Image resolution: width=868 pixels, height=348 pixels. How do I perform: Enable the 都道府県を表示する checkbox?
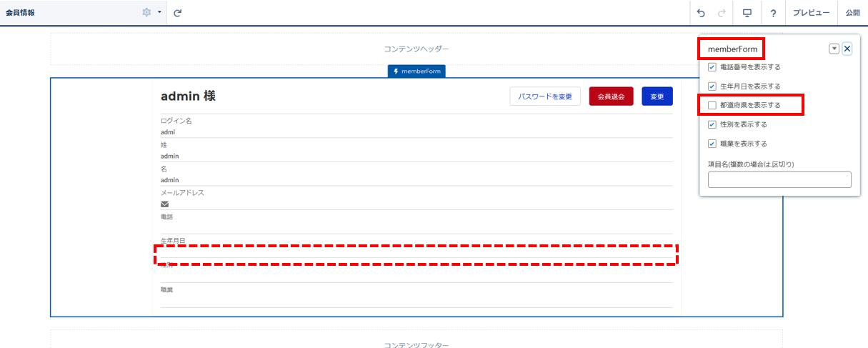click(x=712, y=105)
